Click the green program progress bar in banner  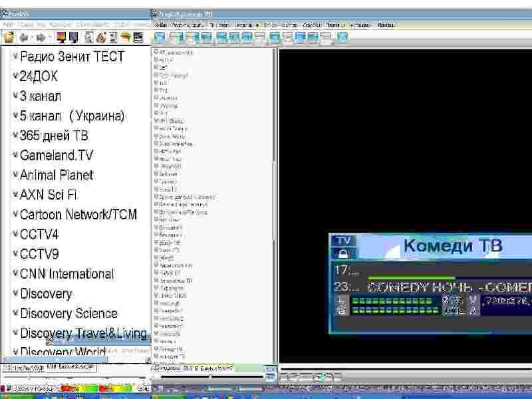[411, 277]
